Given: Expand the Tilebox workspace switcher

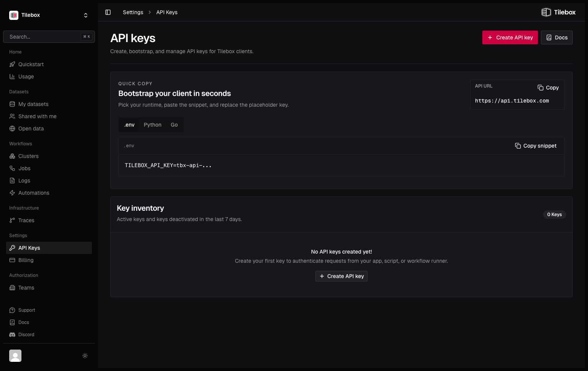Looking at the screenshot, I should pos(86,15).
